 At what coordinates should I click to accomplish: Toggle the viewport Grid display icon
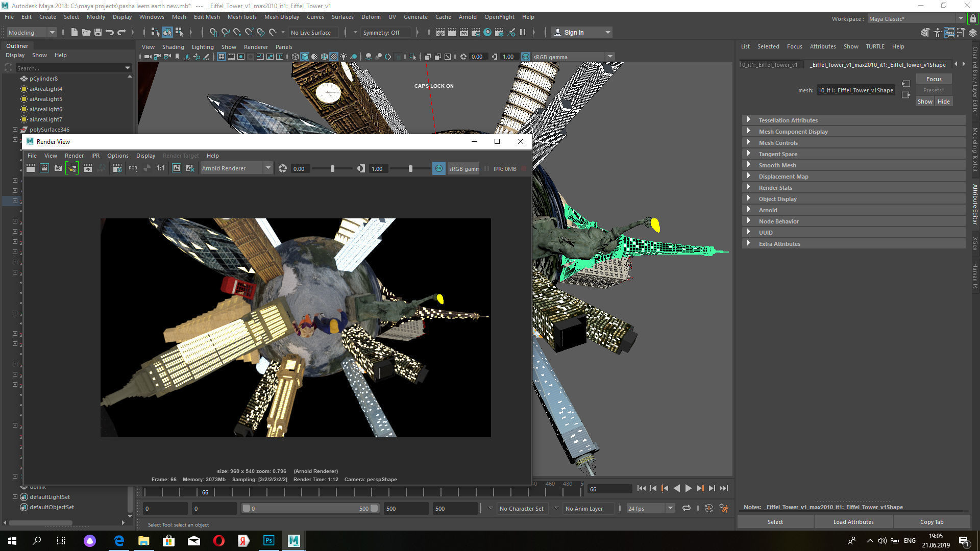tap(222, 57)
